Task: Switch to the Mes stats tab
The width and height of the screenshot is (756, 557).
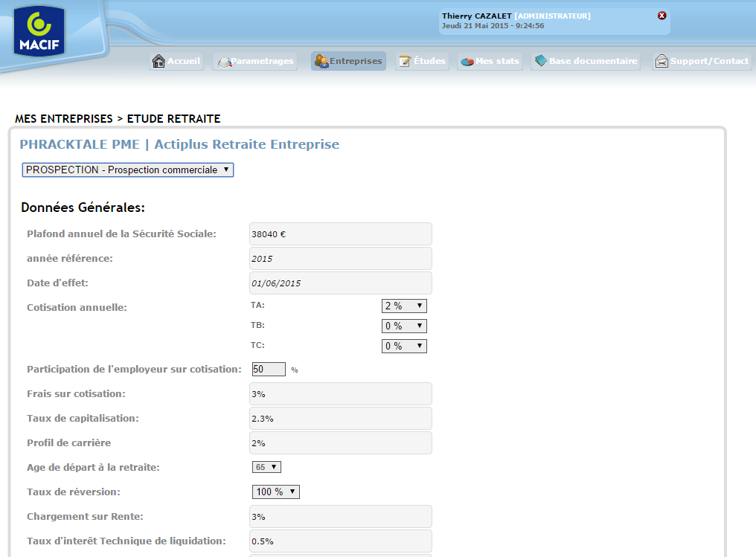Action: click(x=490, y=61)
